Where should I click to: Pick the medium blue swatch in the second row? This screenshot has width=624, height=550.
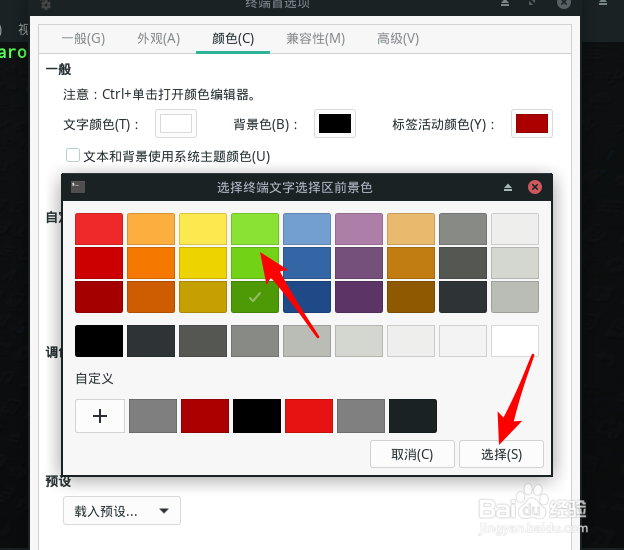(x=307, y=263)
